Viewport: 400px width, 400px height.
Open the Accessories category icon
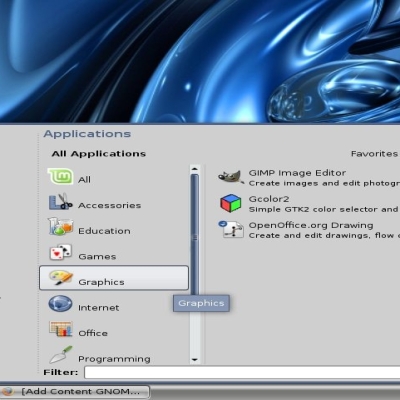(60, 202)
